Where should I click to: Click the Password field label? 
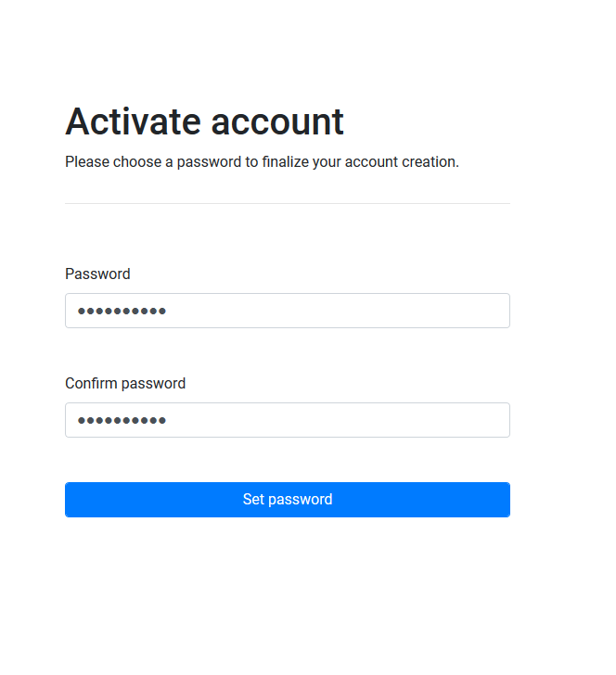click(97, 274)
